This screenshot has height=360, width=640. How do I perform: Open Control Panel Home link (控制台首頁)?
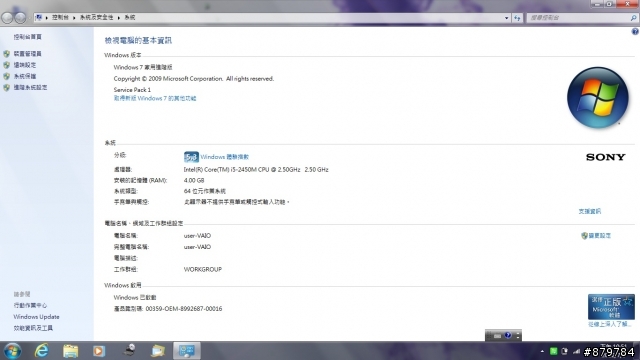tap(27, 37)
